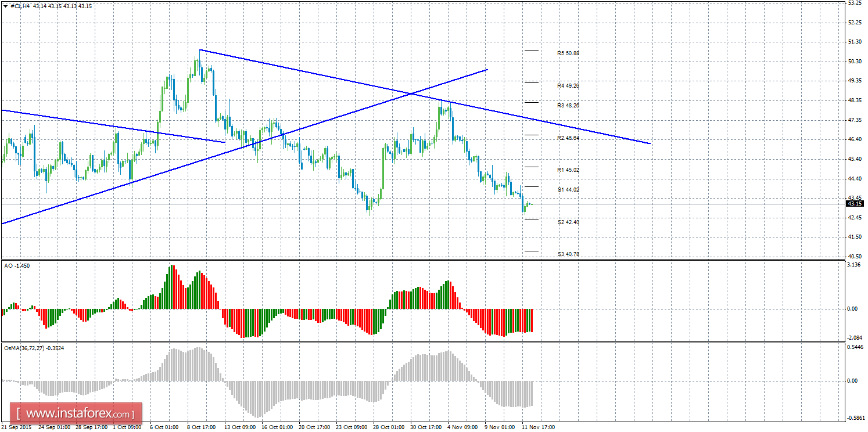Screen dimensions: 868x432
Task: Click the small triangle before #CL,H4
Action: click(x=6, y=6)
